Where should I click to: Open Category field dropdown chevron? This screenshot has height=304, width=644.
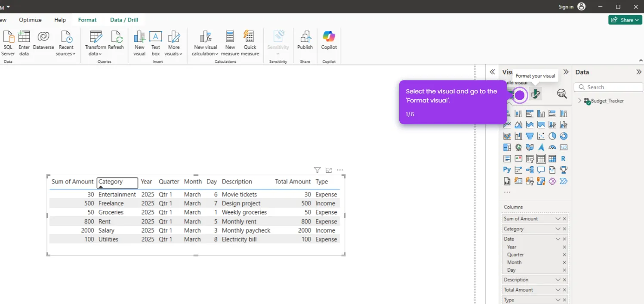[558, 229]
